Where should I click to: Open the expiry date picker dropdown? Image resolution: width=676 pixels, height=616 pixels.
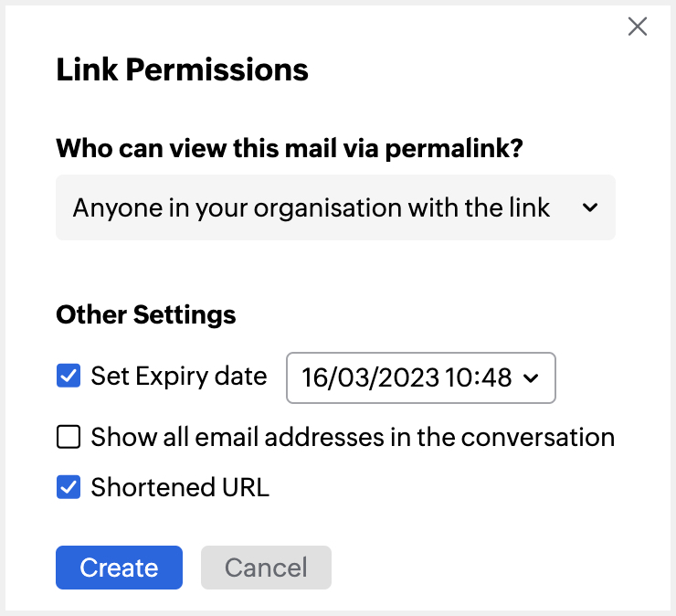point(421,377)
